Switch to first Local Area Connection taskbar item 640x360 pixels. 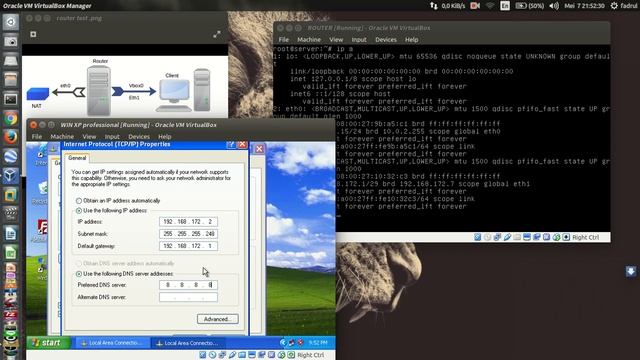point(112,343)
